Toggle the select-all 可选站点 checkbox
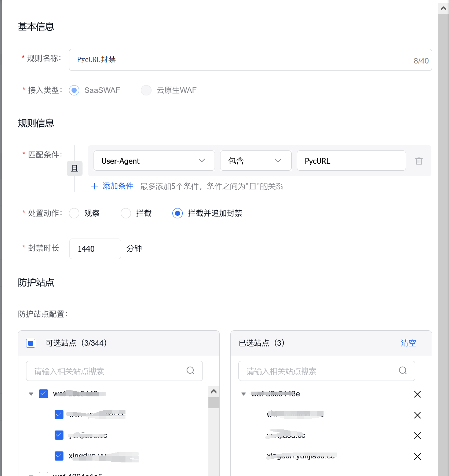This screenshot has width=449, height=476. [31, 343]
